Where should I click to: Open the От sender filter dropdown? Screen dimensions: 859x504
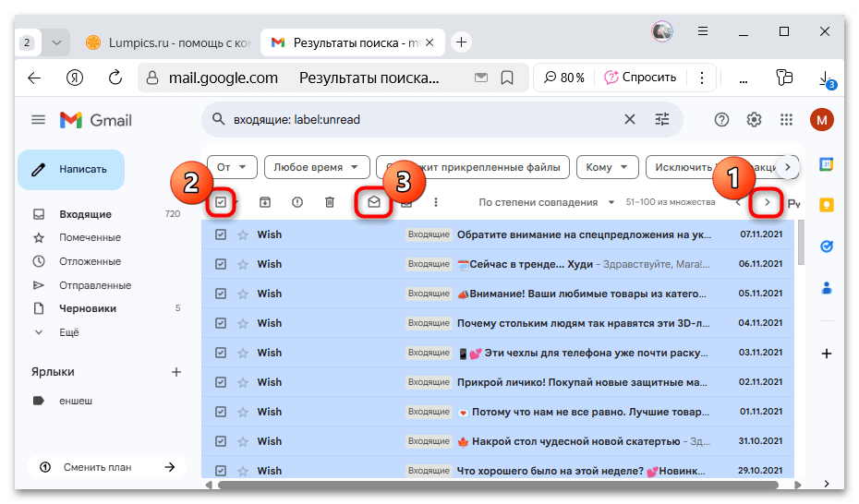(x=232, y=167)
